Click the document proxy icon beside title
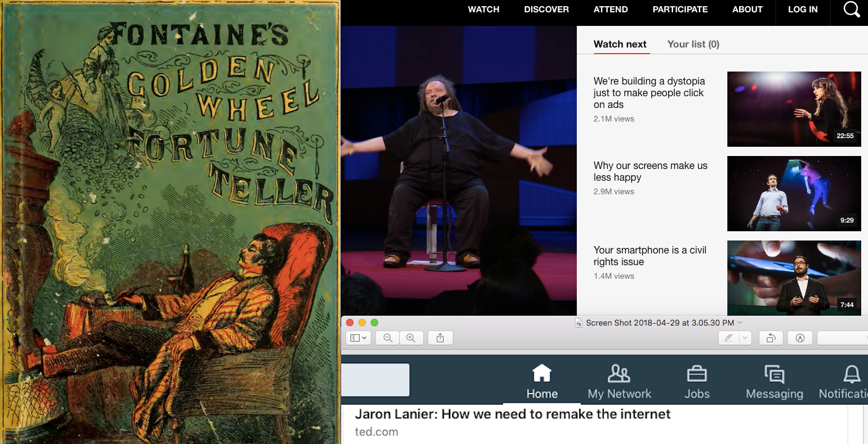This screenshot has width=868, height=444. coord(579,323)
